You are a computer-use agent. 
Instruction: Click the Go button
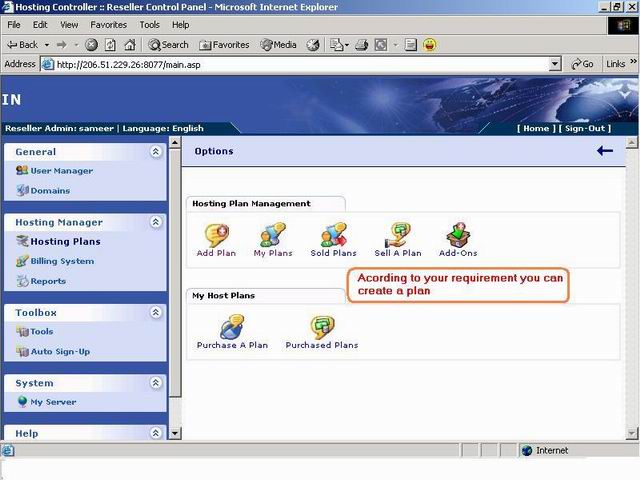582,64
